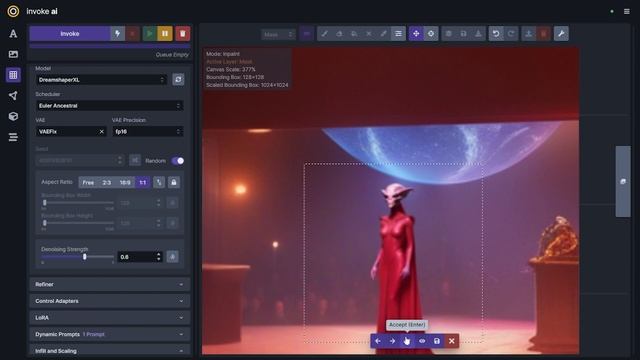This screenshot has width=640, height=360.
Task: Expand the LoRA section
Action: point(109,318)
